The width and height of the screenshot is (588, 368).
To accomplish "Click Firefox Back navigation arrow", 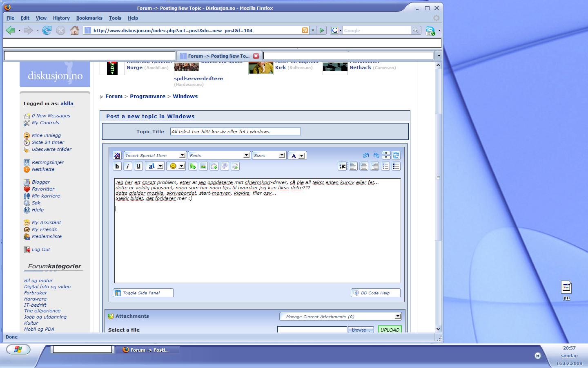I will point(11,30).
